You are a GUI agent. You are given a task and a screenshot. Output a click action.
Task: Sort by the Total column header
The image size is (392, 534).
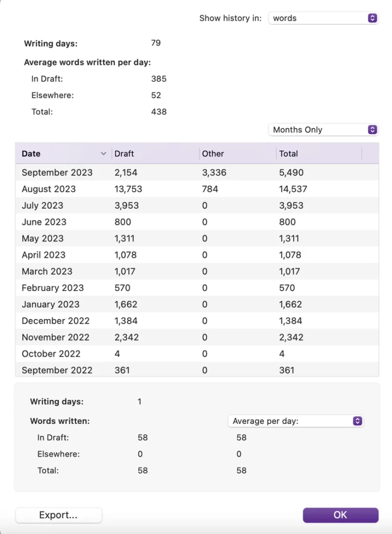pos(319,154)
